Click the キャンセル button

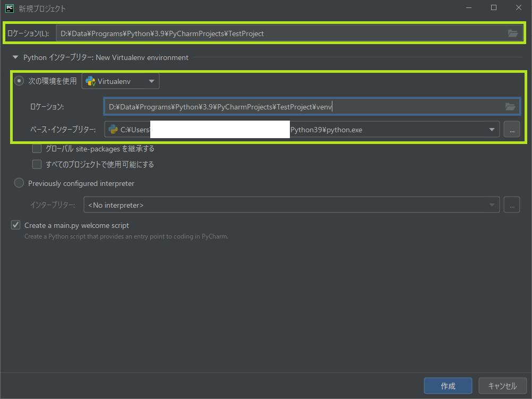pos(502,386)
